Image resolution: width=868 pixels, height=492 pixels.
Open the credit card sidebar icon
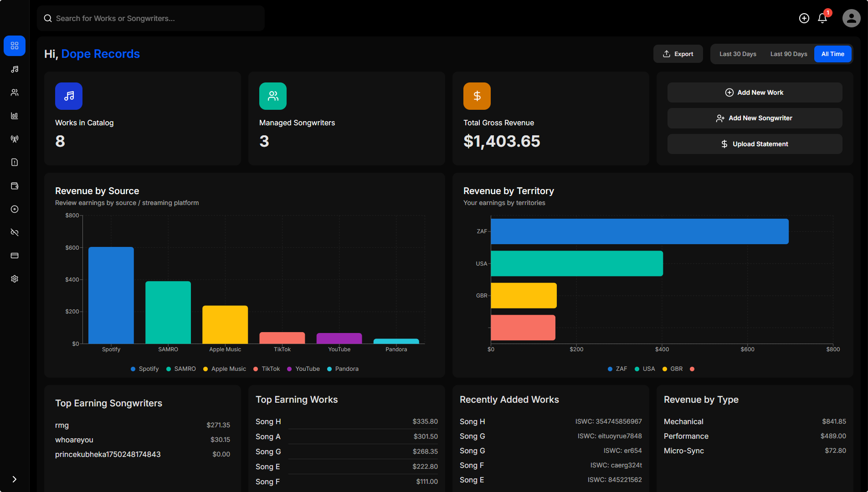15,256
